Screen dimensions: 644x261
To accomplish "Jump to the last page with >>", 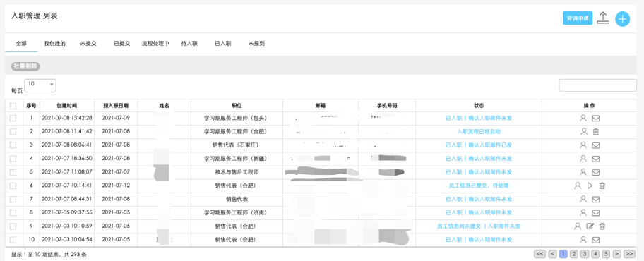I will pyautogui.click(x=628, y=254).
